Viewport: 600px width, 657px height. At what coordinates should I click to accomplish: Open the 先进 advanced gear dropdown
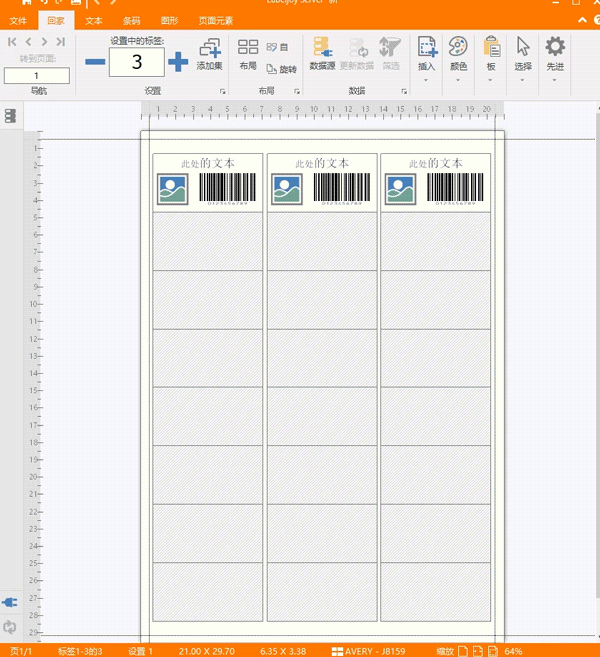[x=555, y=59]
